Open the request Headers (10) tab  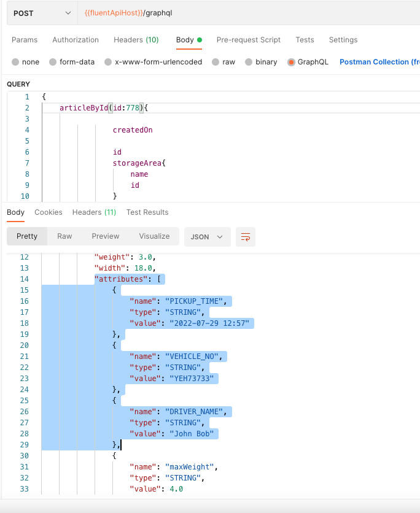tap(136, 40)
